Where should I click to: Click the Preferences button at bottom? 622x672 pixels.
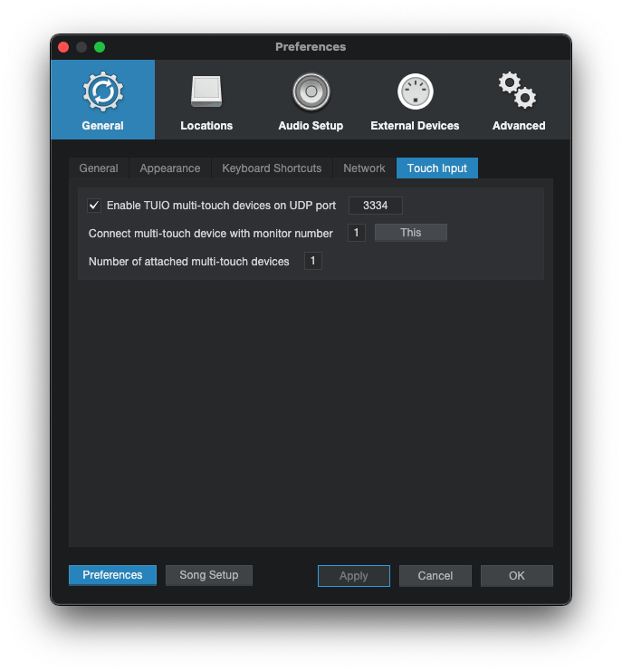(x=112, y=575)
